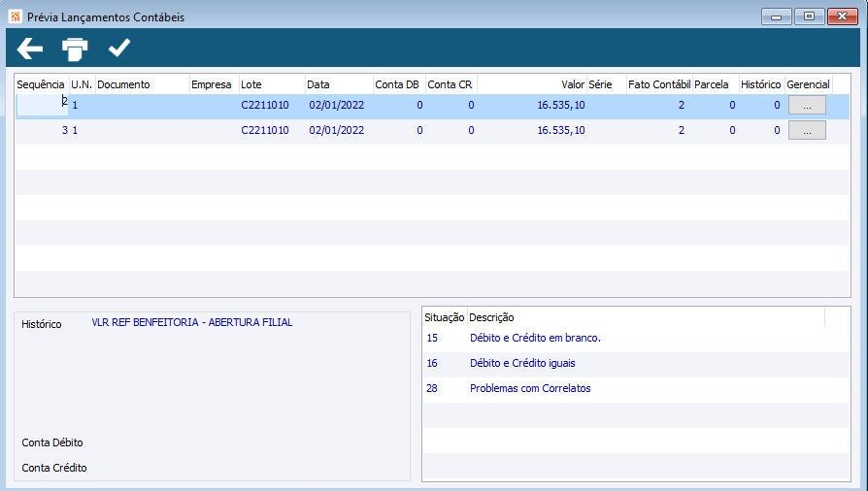Confirm entries with the checkmark icon
This screenshot has height=491, width=868.
119,48
